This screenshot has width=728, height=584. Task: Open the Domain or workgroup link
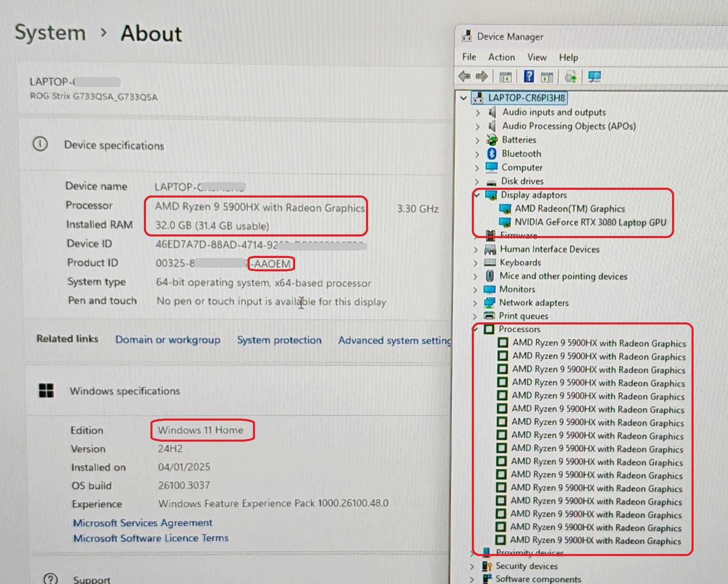(x=168, y=339)
